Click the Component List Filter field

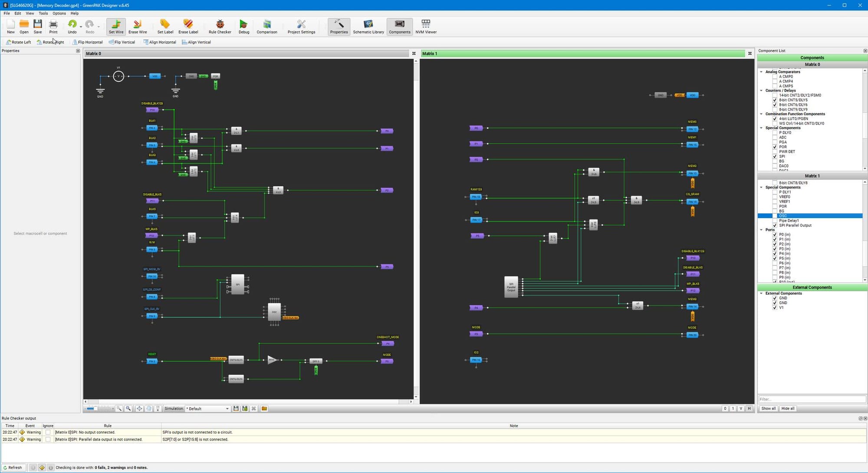[812, 399]
